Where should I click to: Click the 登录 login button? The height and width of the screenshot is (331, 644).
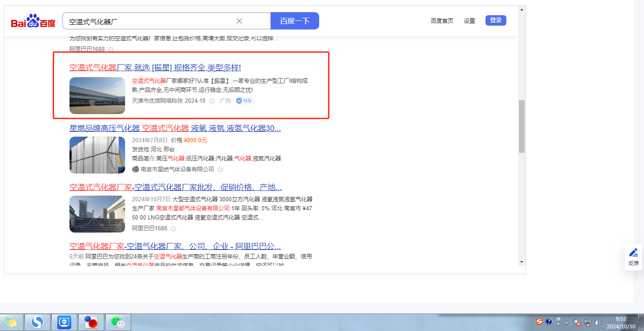point(496,20)
